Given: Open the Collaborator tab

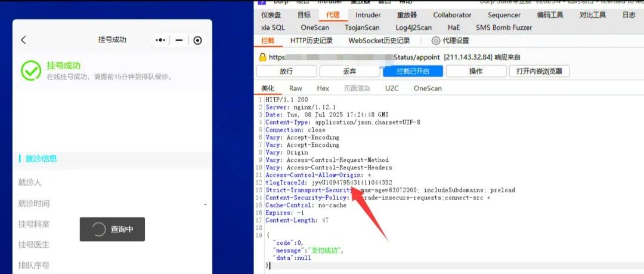Looking at the screenshot, I should pos(452,16).
